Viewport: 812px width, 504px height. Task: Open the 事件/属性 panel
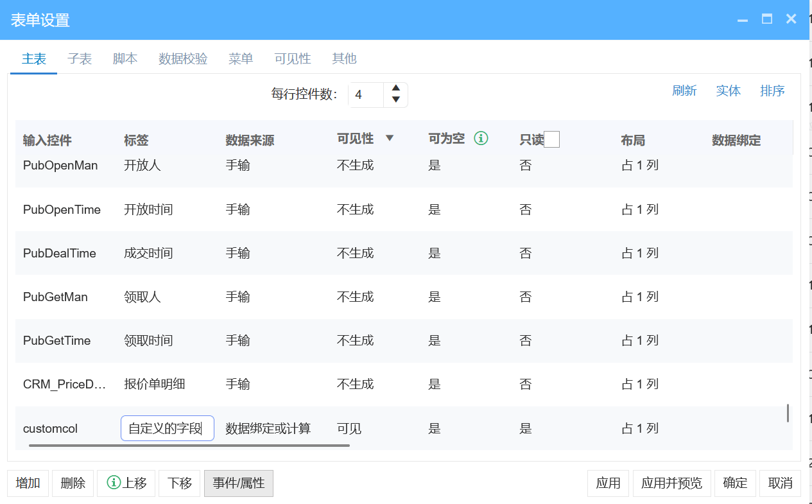238,483
